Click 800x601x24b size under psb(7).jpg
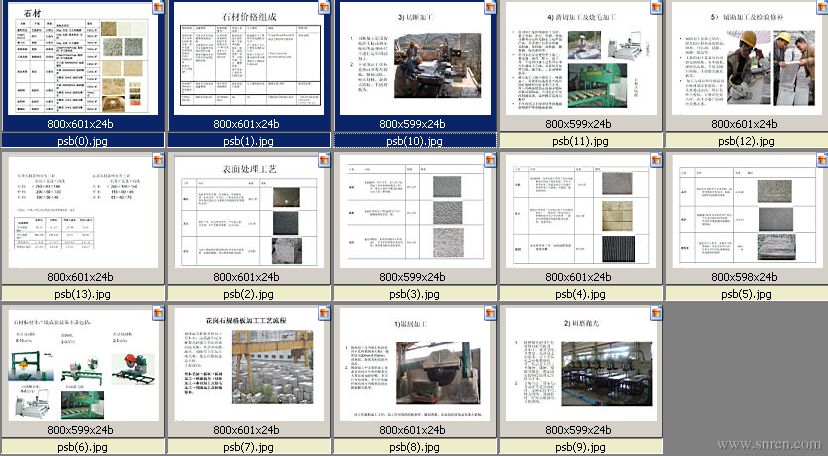Screen dimensions: 828x456 coord(246,430)
